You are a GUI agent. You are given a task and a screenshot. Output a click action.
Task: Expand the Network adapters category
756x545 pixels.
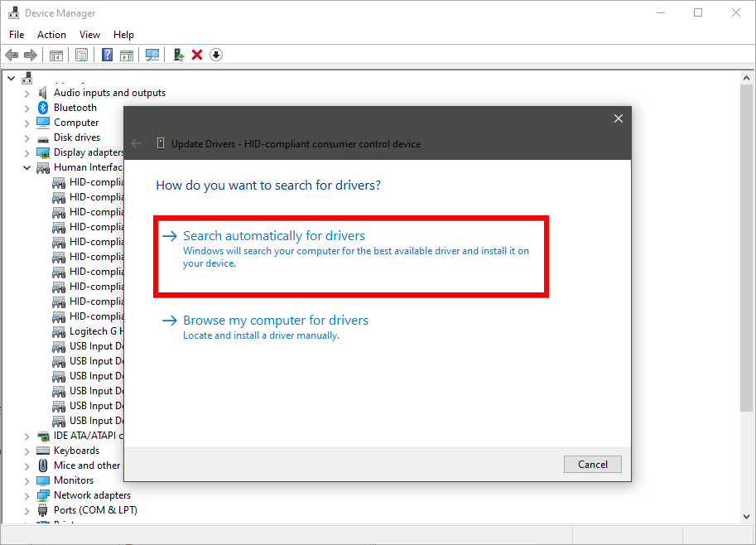26,495
